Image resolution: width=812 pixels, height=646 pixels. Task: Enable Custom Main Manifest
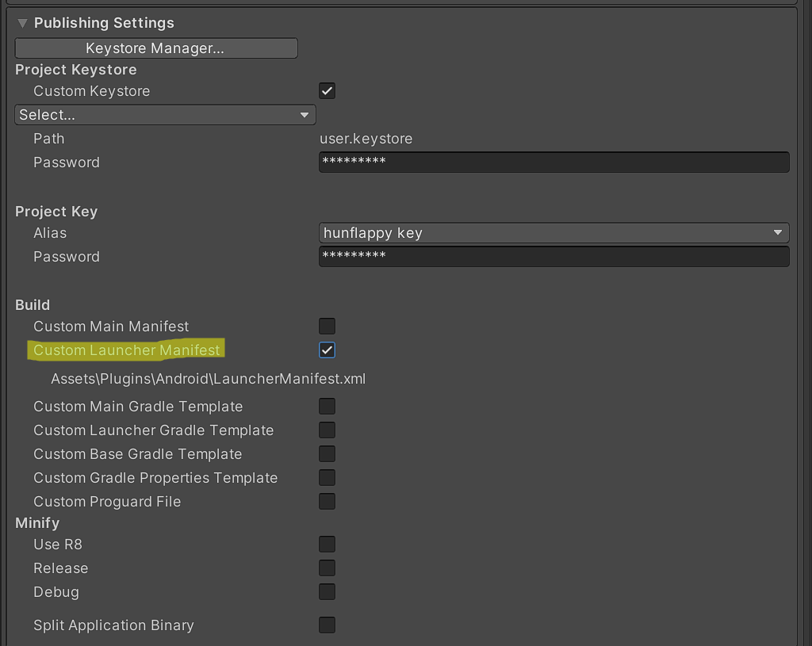[327, 326]
